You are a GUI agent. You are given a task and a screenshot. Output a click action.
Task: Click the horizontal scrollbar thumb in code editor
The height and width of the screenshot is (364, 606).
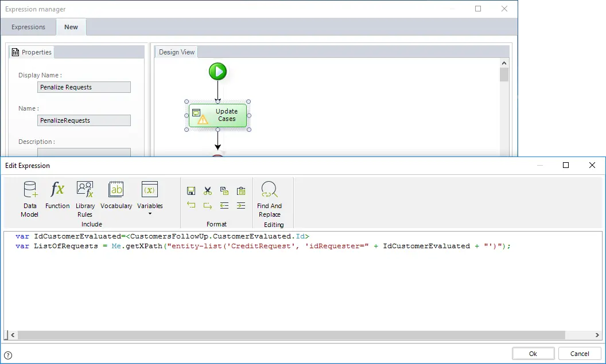[291, 335]
